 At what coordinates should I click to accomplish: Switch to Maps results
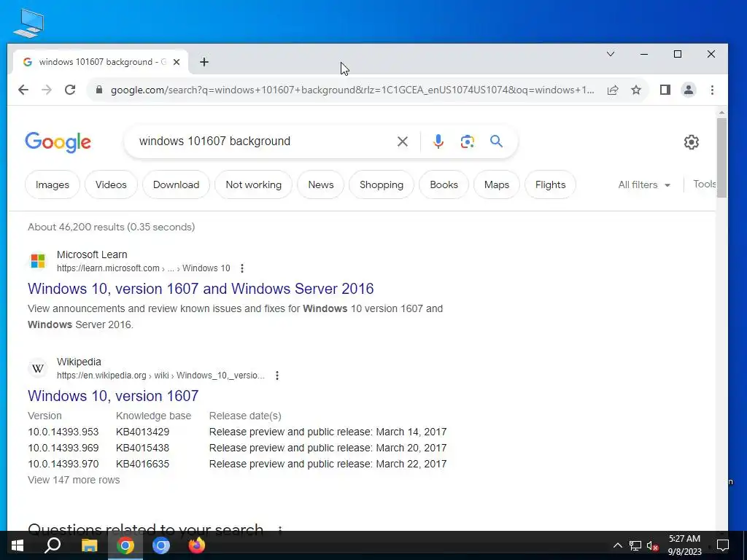tap(496, 184)
